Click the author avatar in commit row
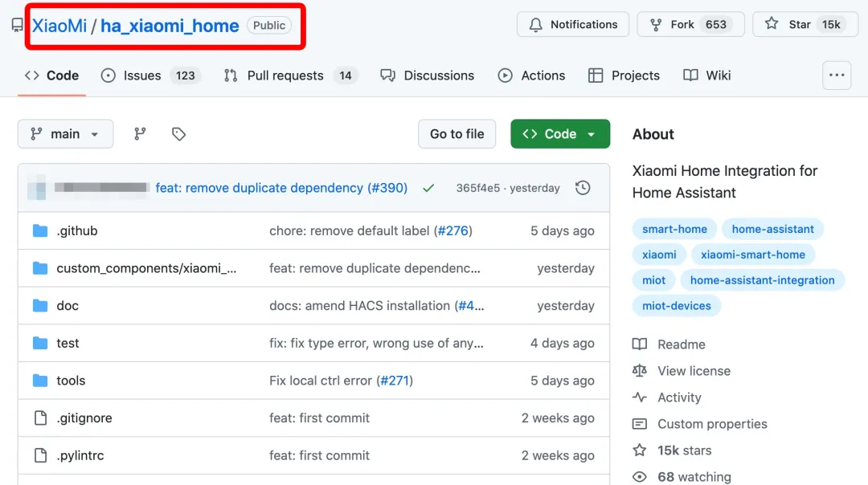 pyautogui.click(x=37, y=187)
